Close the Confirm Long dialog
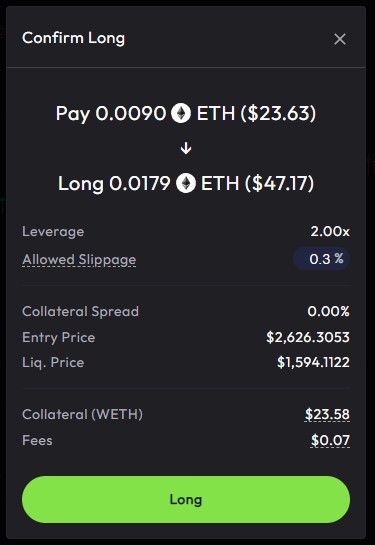 [x=340, y=39]
